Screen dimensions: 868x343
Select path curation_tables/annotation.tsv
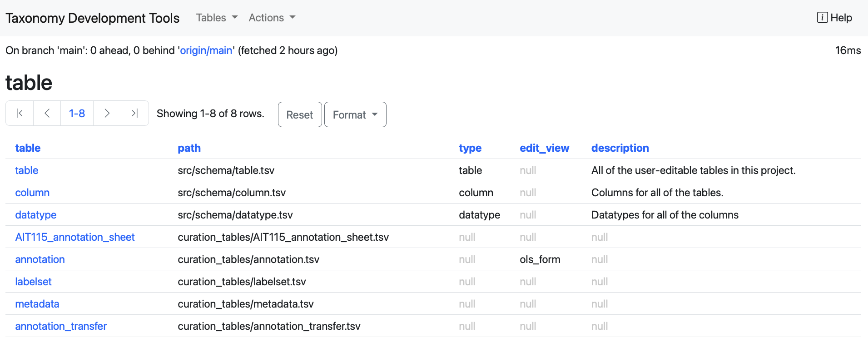[248, 259]
